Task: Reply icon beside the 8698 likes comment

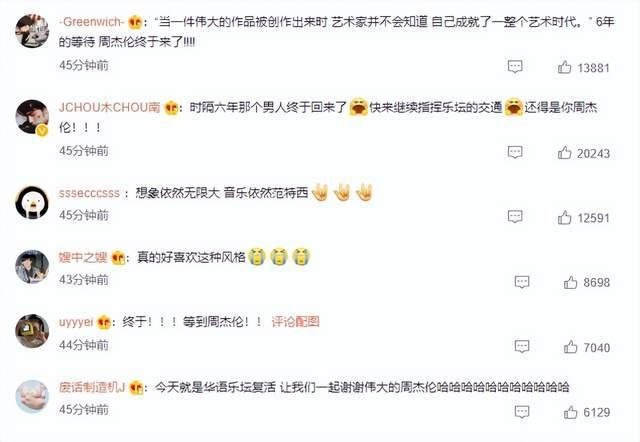Action: click(x=522, y=282)
